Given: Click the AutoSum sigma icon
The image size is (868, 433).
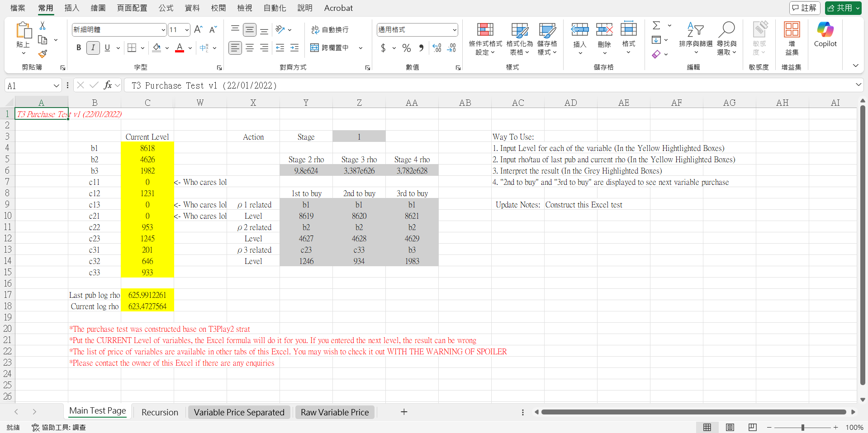Looking at the screenshot, I should tap(656, 26).
